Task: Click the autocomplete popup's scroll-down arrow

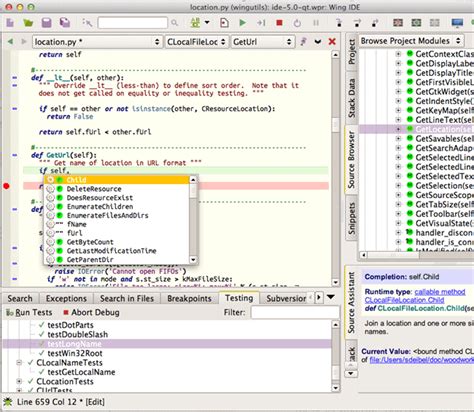Action: click(x=193, y=260)
